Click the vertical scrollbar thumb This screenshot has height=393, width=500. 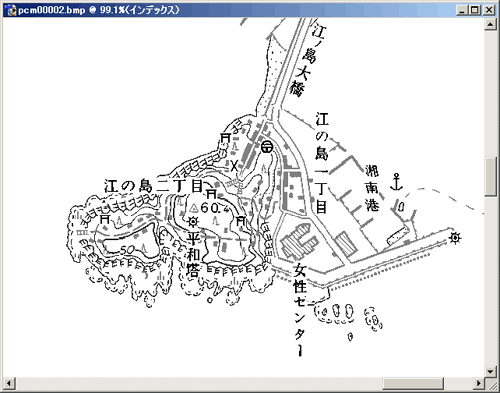click(x=490, y=177)
